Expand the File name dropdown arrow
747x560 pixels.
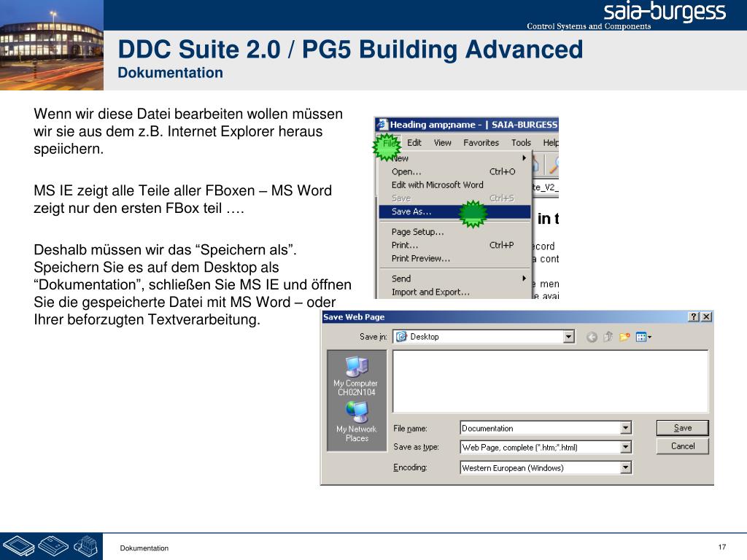click(x=626, y=428)
